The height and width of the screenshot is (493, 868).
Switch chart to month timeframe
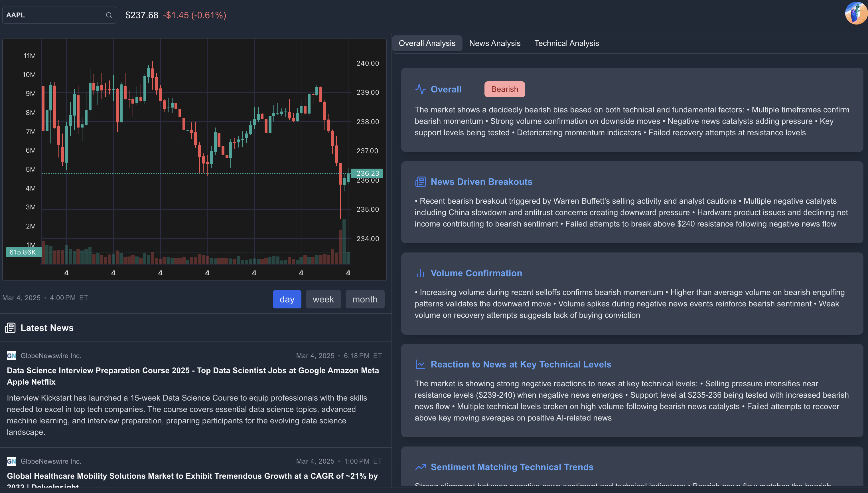364,299
